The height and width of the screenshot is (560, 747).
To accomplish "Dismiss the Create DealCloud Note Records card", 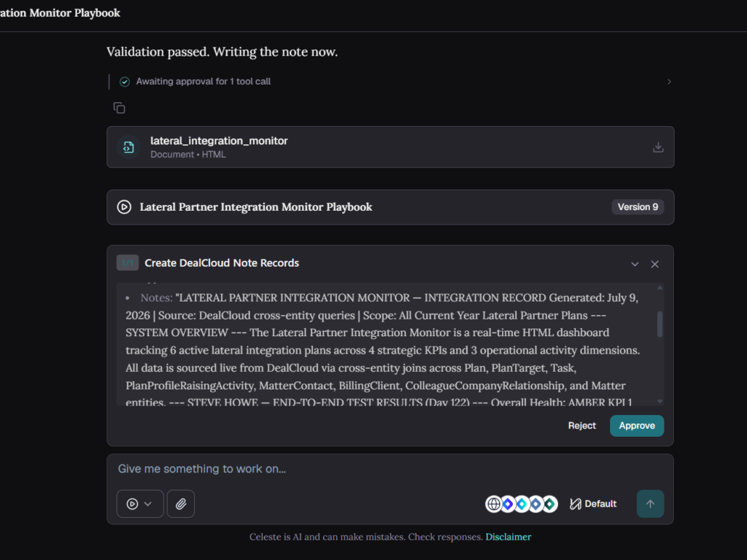I will click(x=654, y=264).
